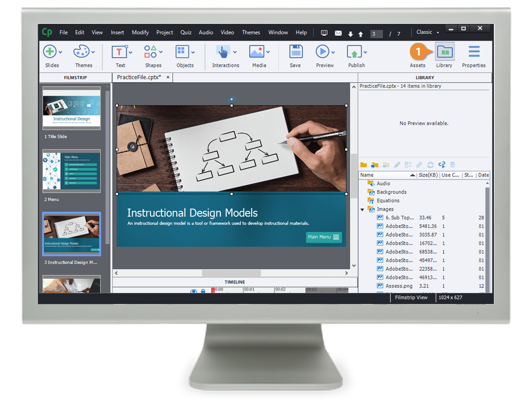
Task: Click the Main Menu button on the slide
Action: coord(324,238)
